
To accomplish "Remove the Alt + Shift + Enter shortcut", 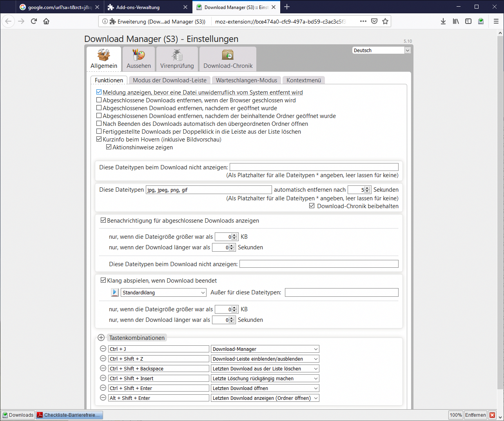I will click(x=103, y=398).
